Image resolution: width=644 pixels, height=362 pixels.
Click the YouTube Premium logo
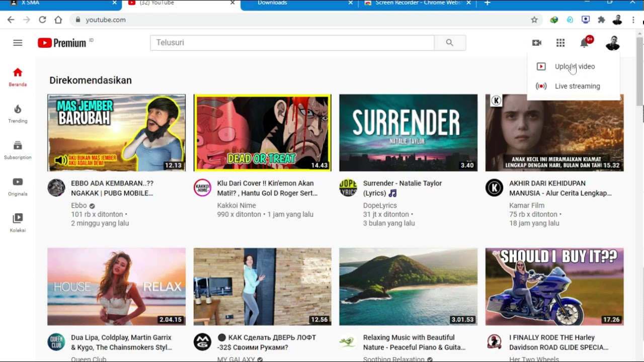[62, 43]
